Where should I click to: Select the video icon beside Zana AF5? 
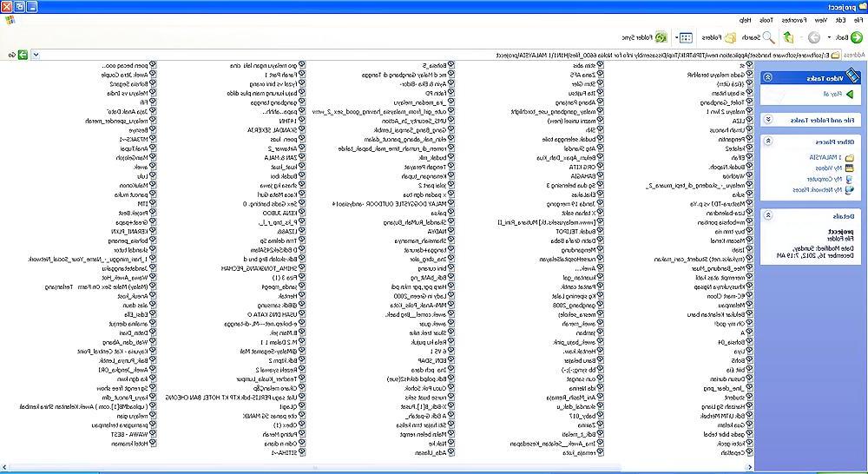(600, 74)
